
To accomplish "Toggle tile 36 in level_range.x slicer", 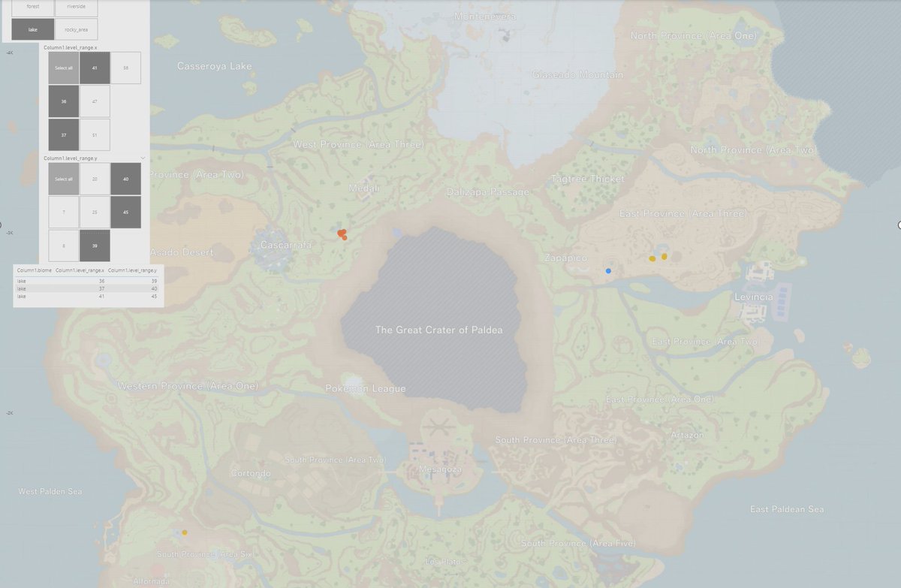I will click(64, 101).
